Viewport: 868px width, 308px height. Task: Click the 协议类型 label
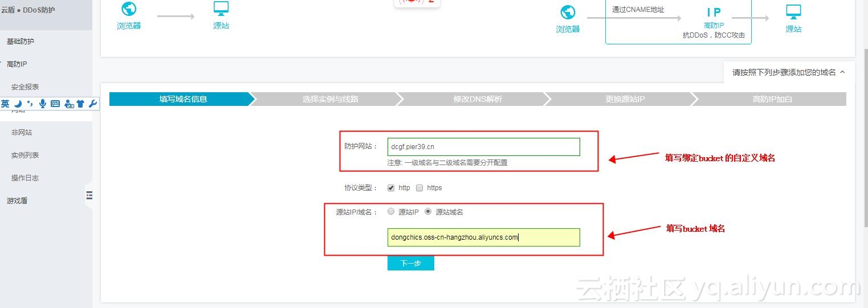click(361, 188)
